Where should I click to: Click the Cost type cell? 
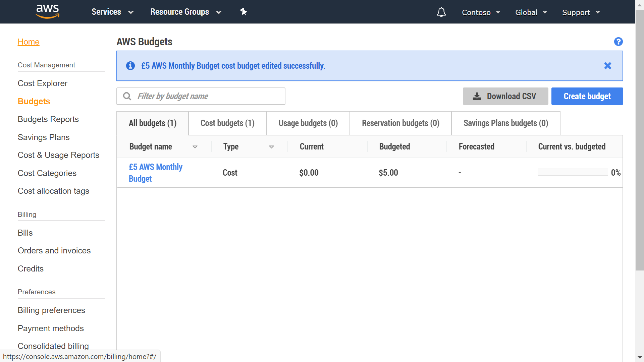tap(230, 173)
